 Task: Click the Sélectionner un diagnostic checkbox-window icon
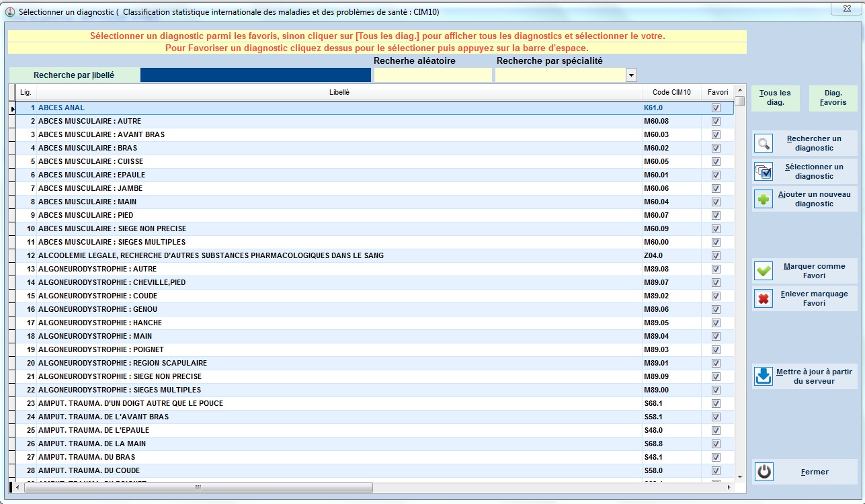click(764, 172)
